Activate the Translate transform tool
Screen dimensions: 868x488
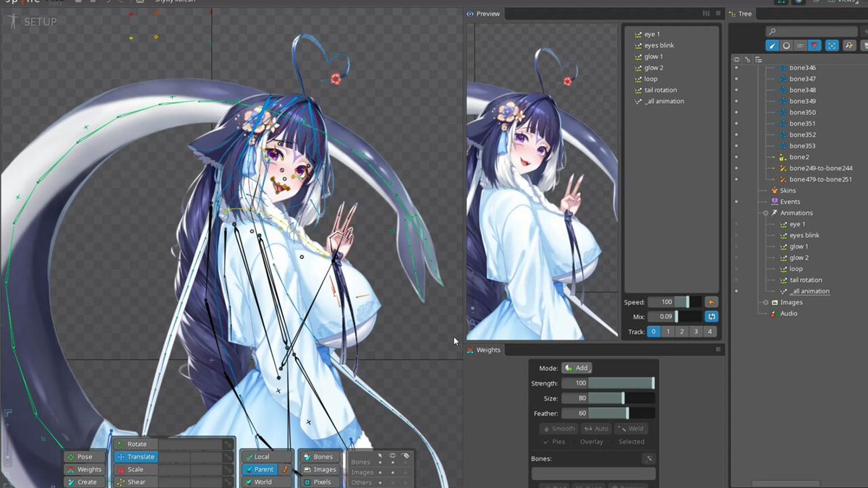(135, 457)
